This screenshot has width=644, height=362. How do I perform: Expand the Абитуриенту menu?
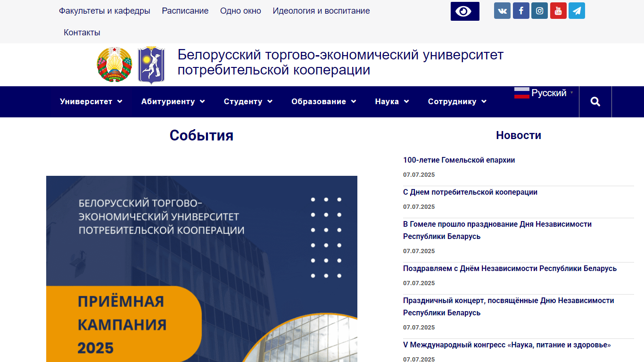(173, 102)
